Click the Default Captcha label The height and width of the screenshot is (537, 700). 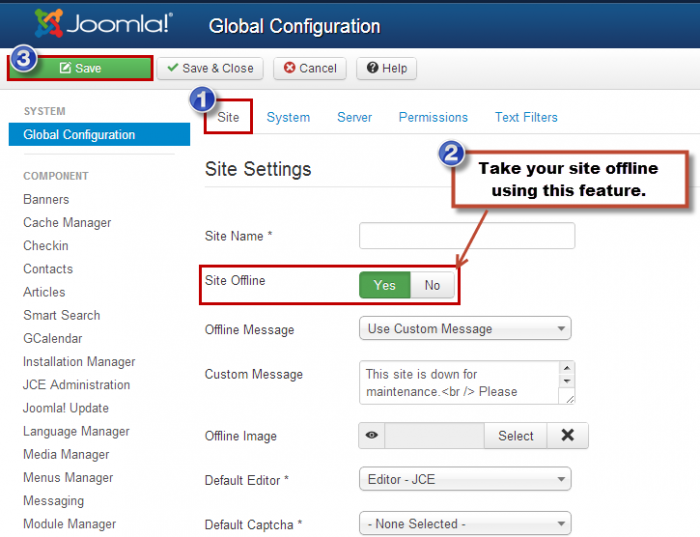253,525
